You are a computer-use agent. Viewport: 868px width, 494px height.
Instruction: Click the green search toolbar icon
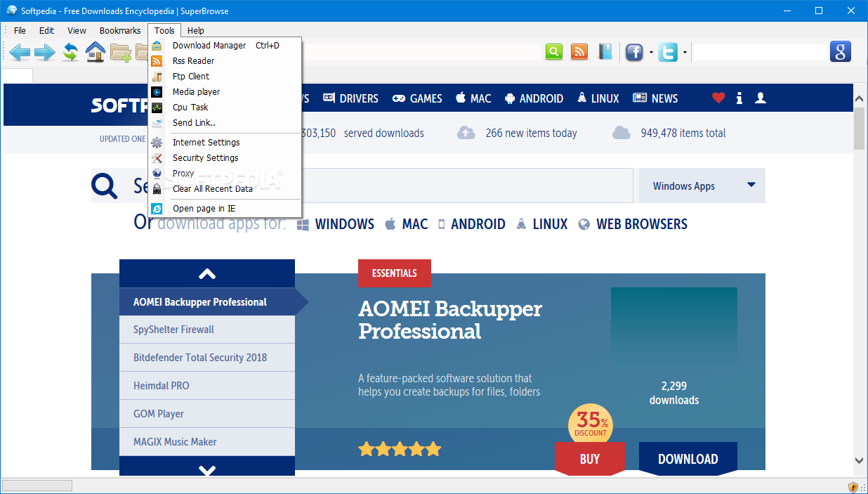pyautogui.click(x=554, y=52)
